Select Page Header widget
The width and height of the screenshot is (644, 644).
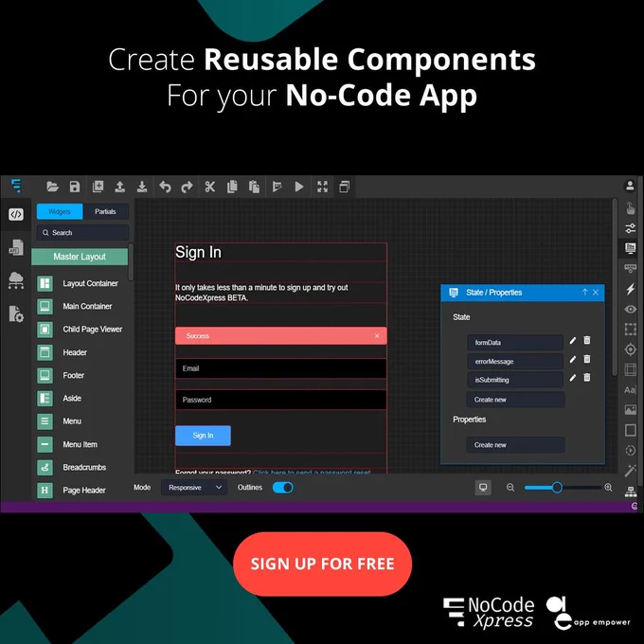(72, 491)
